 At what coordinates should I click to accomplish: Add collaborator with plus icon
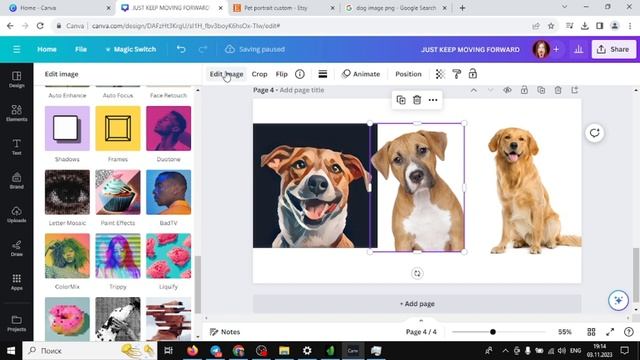[x=556, y=49]
